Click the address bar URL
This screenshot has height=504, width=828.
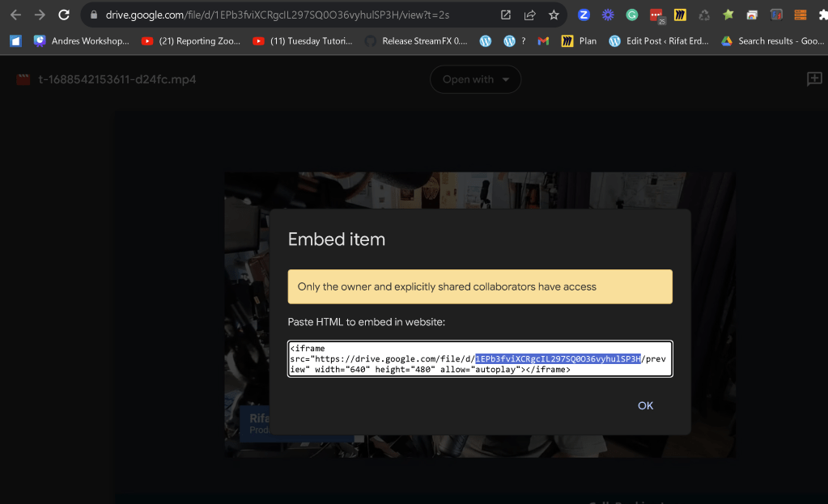click(x=278, y=15)
